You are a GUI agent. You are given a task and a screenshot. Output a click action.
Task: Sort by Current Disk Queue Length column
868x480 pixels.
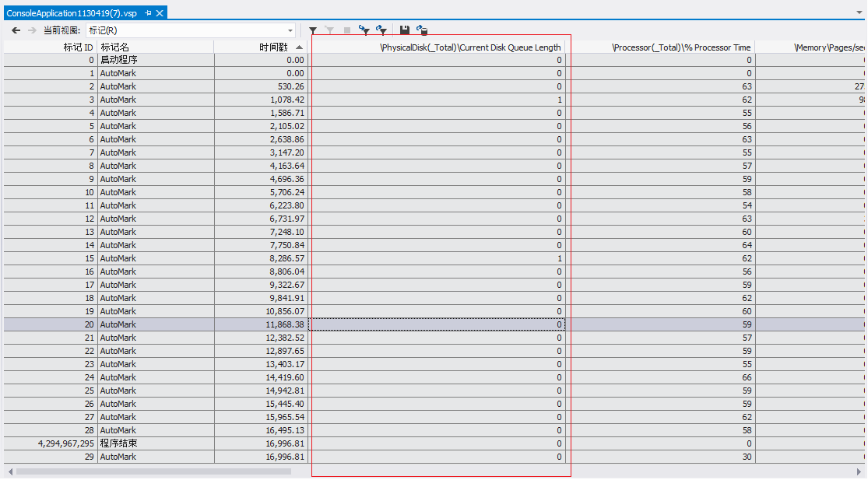pos(470,47)
